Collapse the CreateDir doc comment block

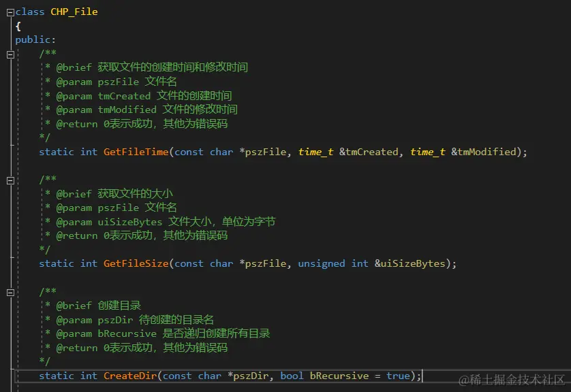[10, 293]
